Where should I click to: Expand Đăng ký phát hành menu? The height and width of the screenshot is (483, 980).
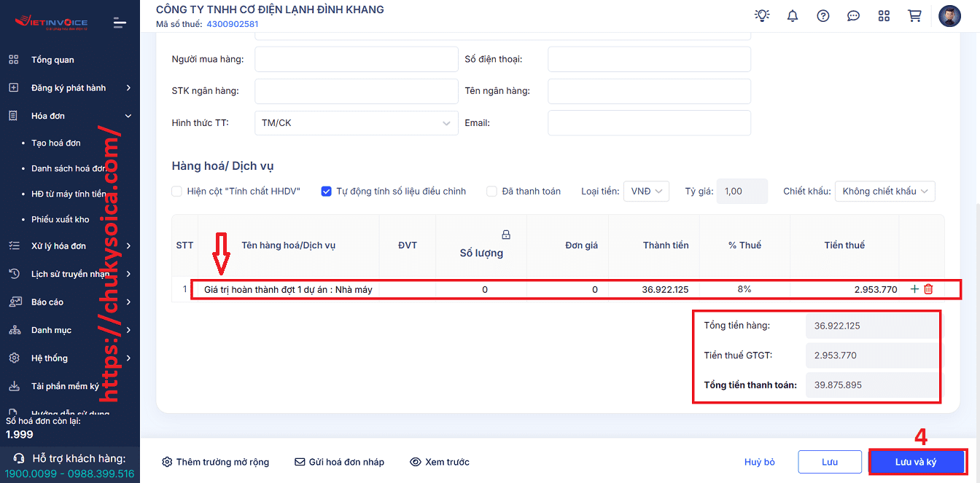pos(128,87)
